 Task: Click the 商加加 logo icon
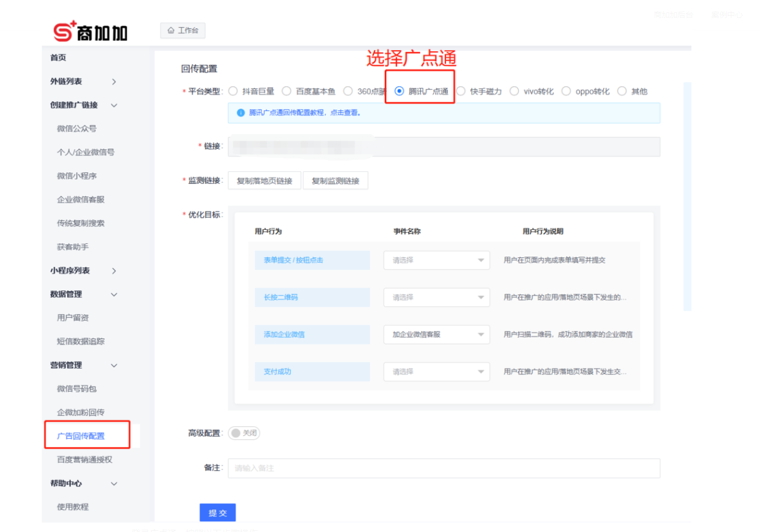click(x=64, y=32)
